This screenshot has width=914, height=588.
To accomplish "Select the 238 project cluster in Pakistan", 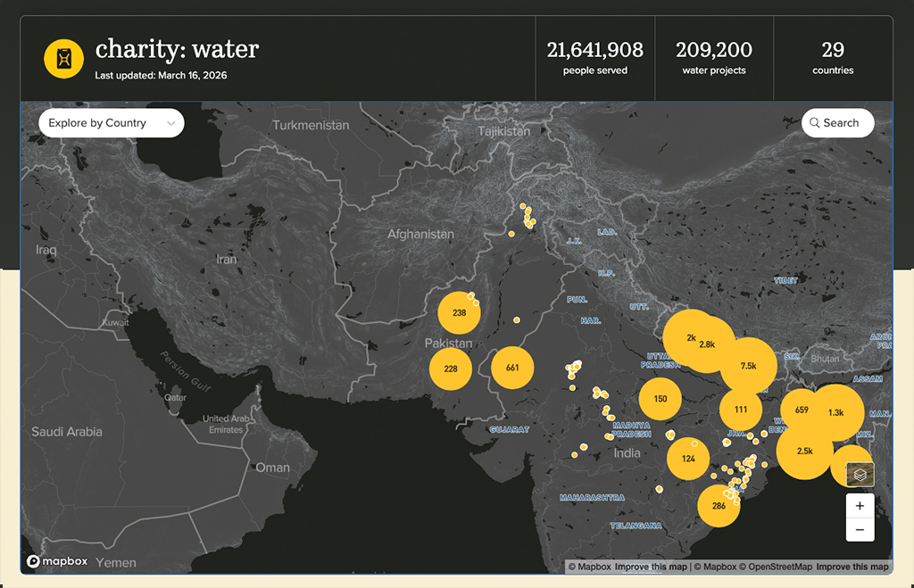I will tap(460, 313).
